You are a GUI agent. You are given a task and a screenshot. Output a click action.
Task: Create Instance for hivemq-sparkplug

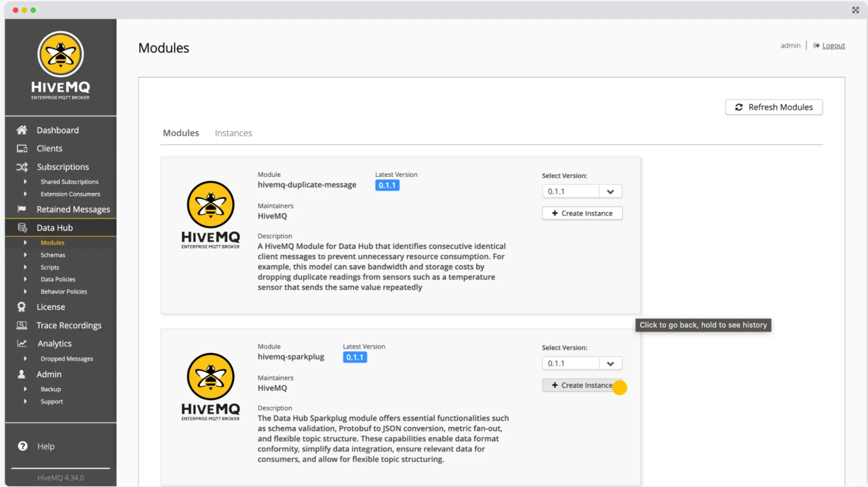[x=582, y=385]
